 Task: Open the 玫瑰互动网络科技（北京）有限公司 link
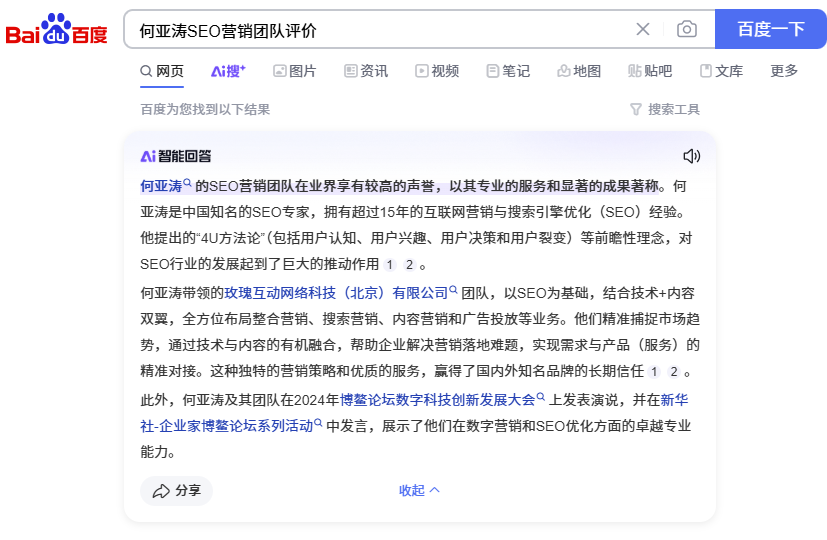(336, 293)
